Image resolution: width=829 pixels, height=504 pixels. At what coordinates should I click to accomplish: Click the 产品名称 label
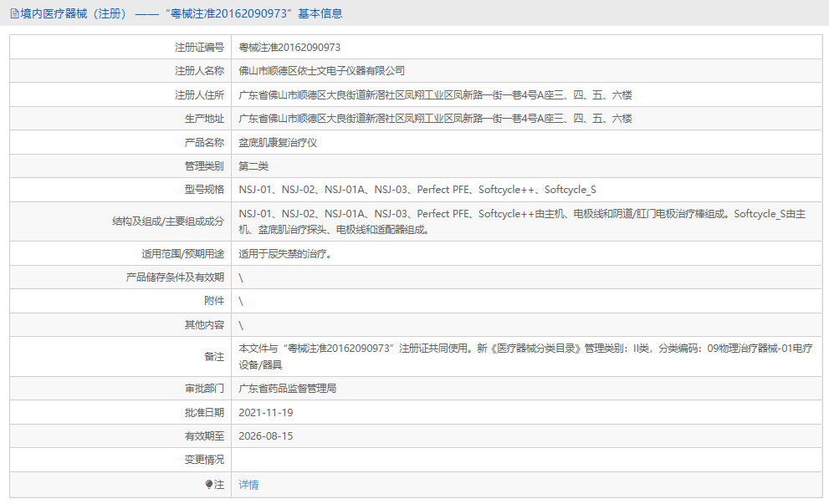pyautogui.click(x=204, y=143)
